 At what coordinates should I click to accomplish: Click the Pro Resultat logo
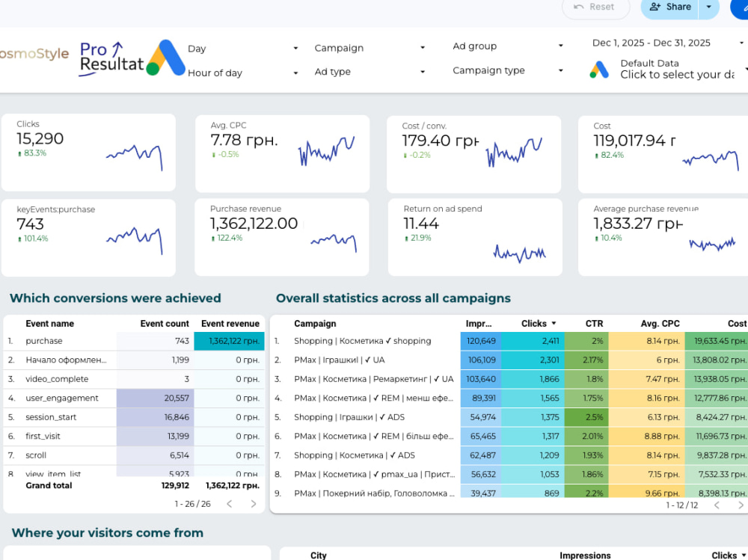(111, 58)
